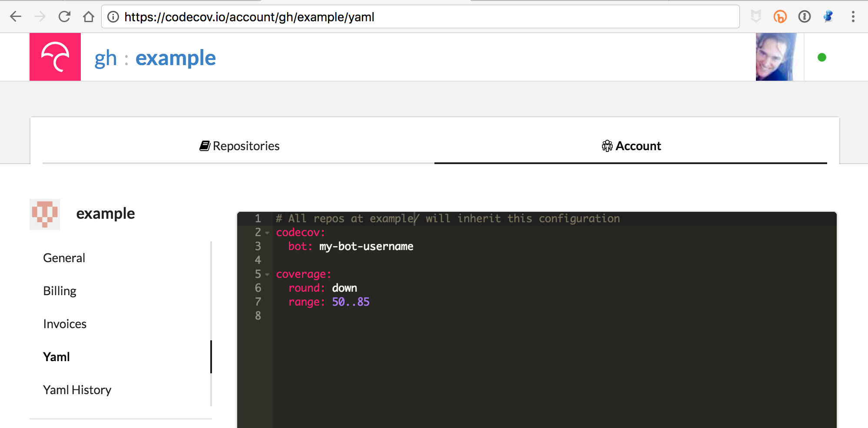The width and height of the screenshot is (868, 428).
Task: View the Yaml History page
Action: pyautogui.click(x=77, y=390)
